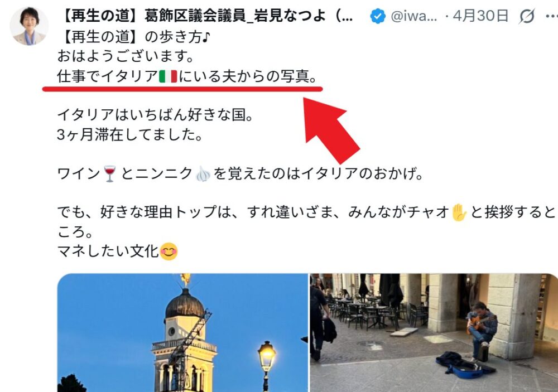Open the @iwa... username handle

(x=414, y=16)
